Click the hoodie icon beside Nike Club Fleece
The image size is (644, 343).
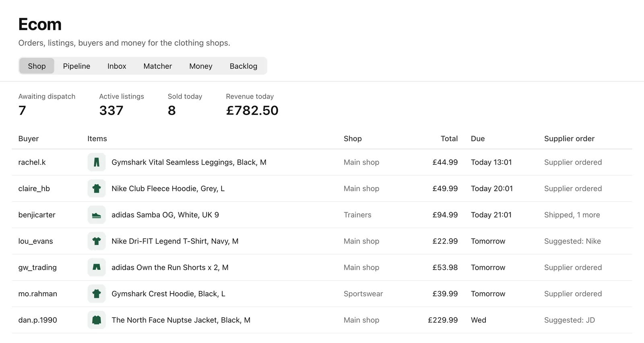pyautogui.click(x=97, y=188)
